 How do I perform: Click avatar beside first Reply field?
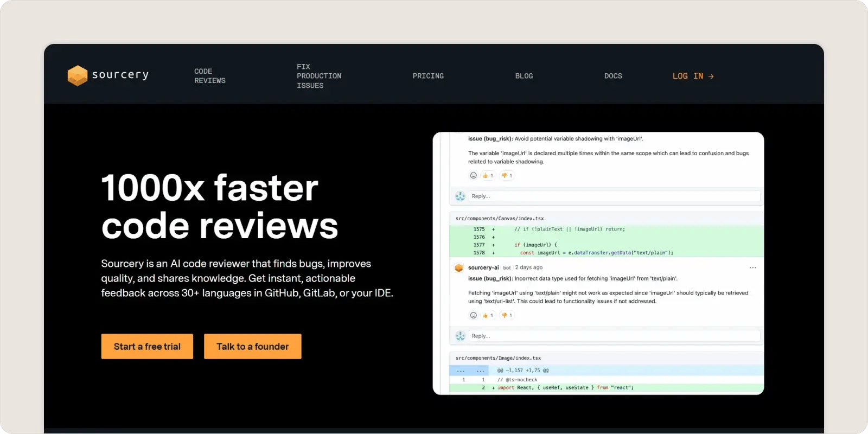(460, 196)
